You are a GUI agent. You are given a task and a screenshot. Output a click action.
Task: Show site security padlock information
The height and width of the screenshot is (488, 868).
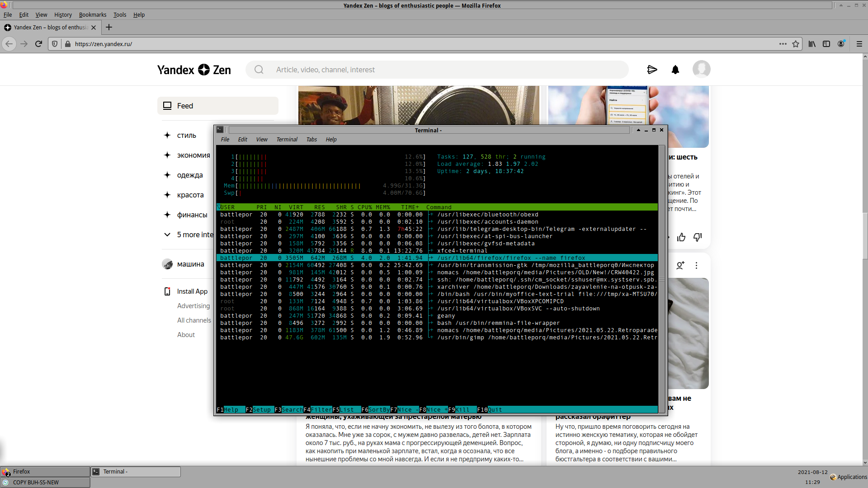click(68, 44)
